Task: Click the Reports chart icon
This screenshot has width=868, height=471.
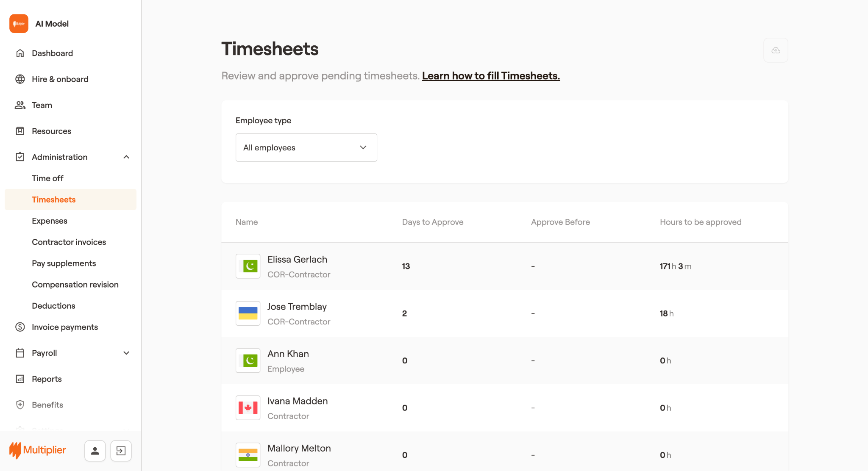Action: pos(20,379)
